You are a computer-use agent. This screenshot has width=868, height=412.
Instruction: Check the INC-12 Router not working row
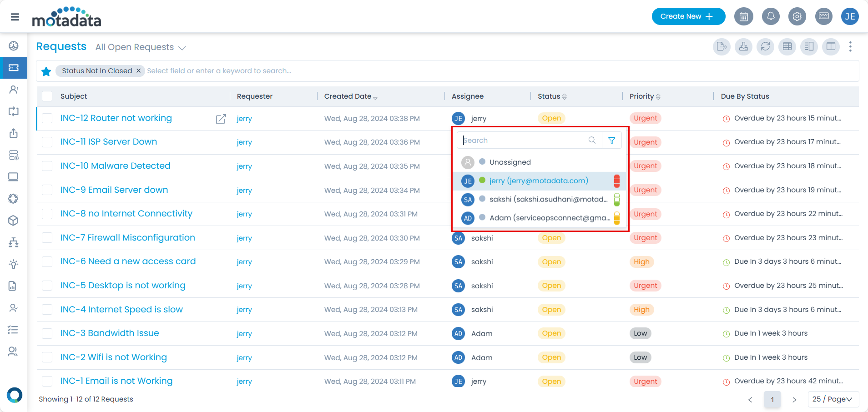(x=47, y=118)
